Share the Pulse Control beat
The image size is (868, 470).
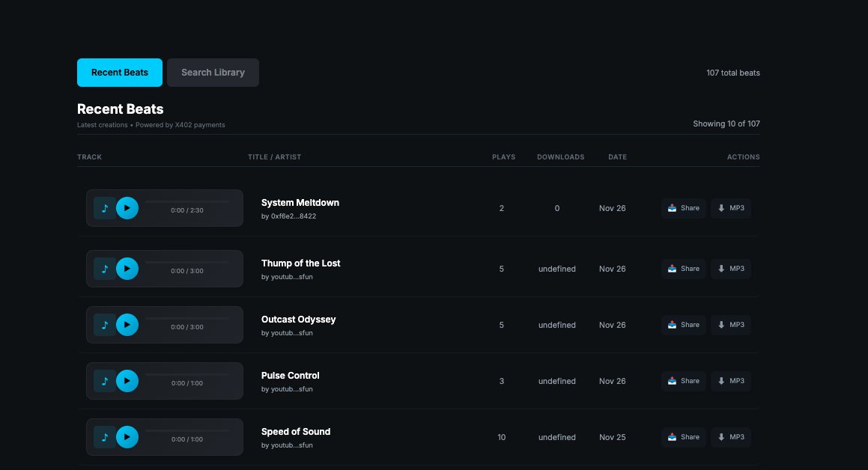point(684,381)
